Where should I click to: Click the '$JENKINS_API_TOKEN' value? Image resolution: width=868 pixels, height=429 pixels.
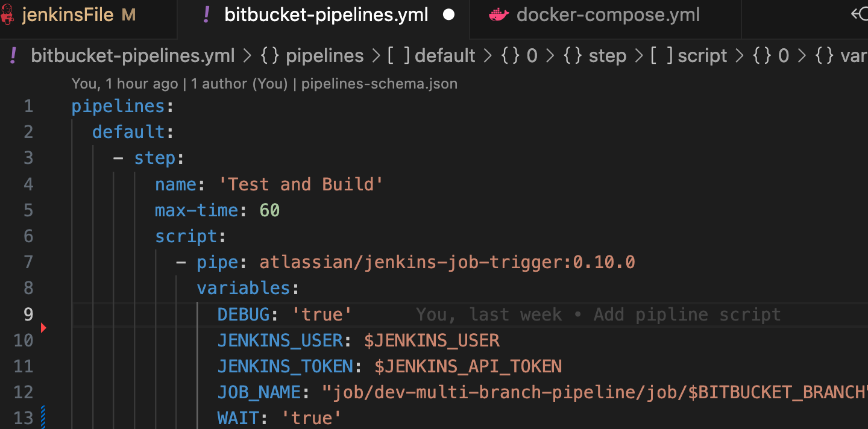click(x=468, y=366)
